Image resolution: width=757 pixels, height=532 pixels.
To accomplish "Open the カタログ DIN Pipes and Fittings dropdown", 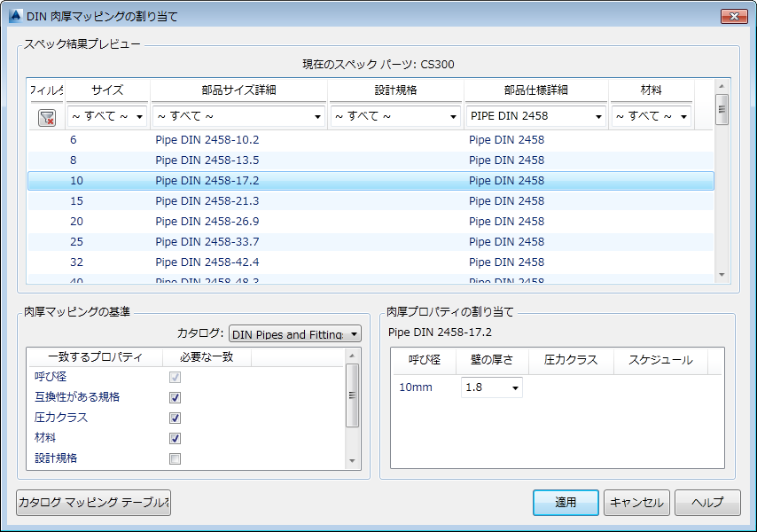I will tap(295, 333).
